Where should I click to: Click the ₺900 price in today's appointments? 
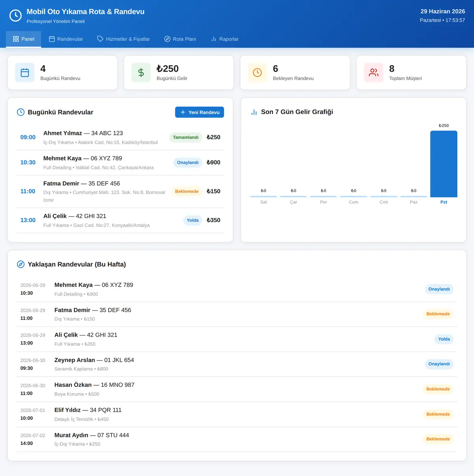(x=213, y=163)
